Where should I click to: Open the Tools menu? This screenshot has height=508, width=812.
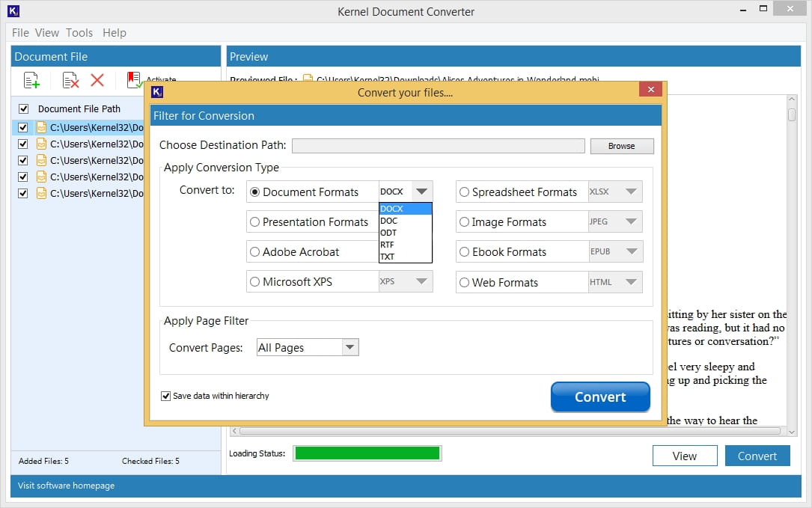[79, 33]
